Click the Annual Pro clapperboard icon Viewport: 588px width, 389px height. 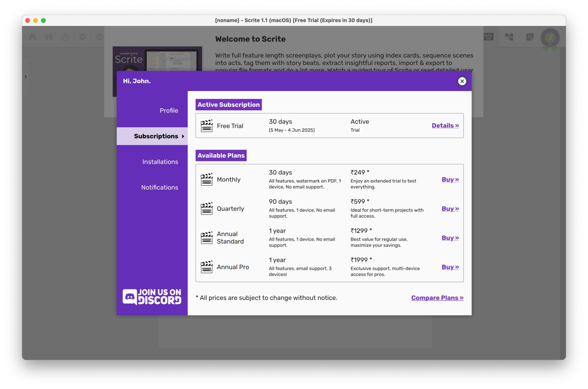(x=206, y=267)
